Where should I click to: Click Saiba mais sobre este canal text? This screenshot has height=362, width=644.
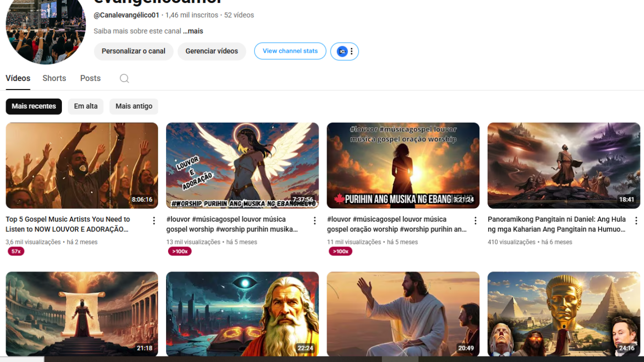tap(137, 31)
